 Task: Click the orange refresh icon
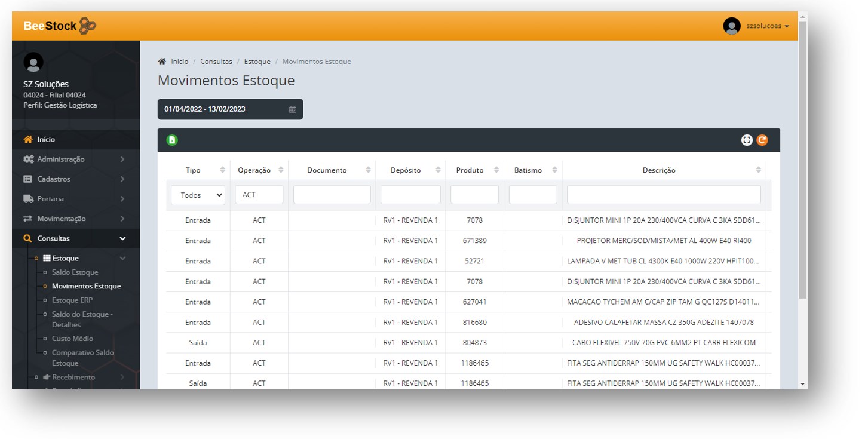[x=762, y=140]
